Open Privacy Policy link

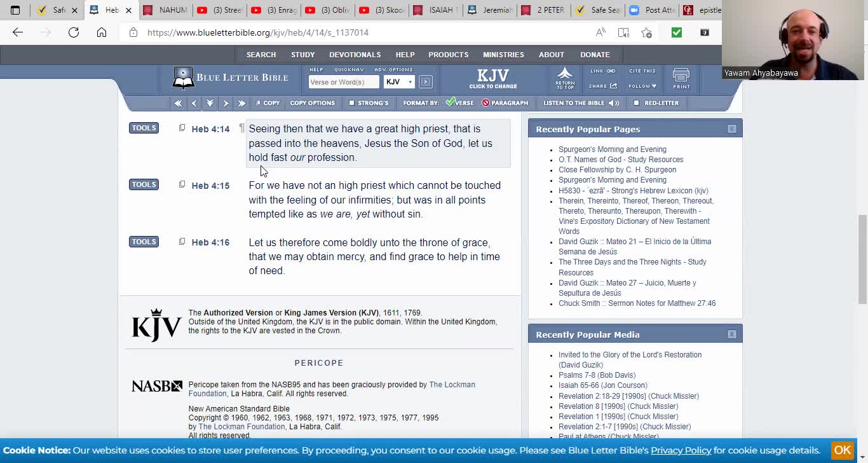(x=681, y=450)
